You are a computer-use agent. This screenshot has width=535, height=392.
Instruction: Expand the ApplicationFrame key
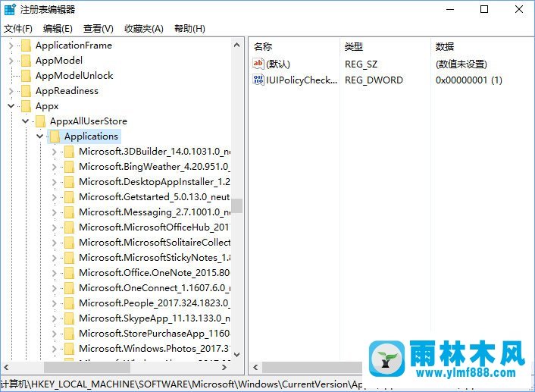[11, 45]
